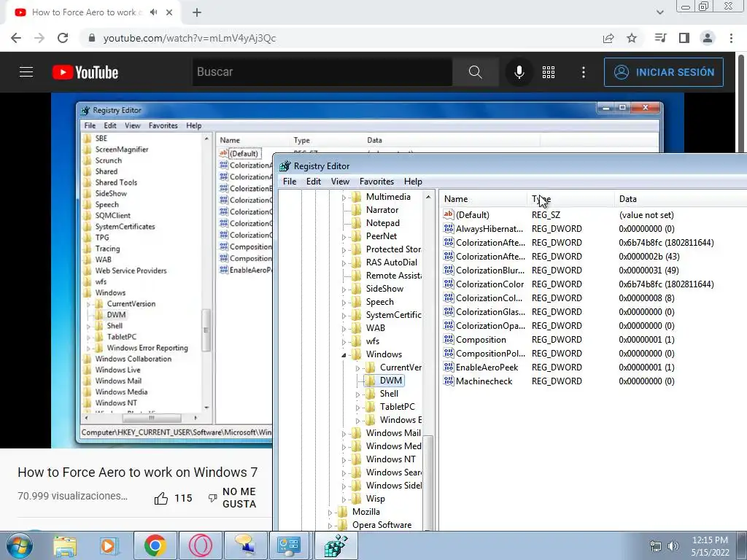
Task: Click the YouTube search magnifier button
Action: pyautogui.click(x=475, y=72)
